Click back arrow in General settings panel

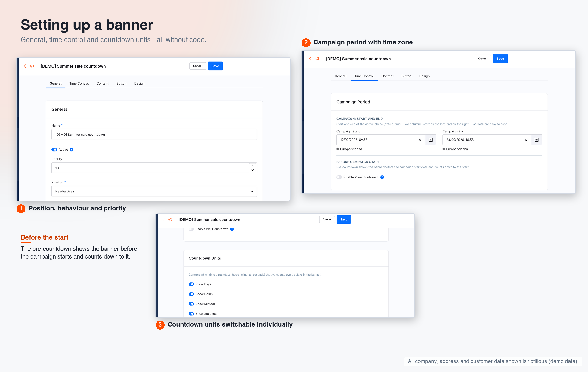tap(25, 66)
